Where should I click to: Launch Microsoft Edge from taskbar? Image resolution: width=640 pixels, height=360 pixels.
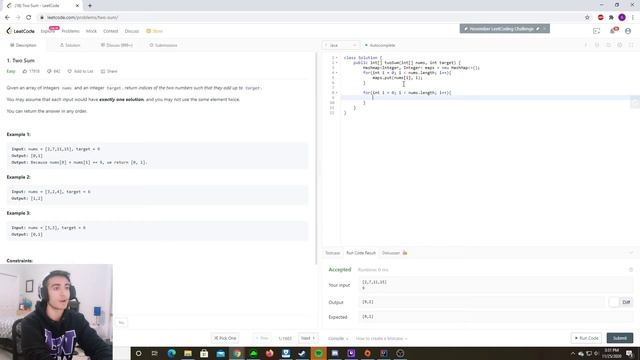(x=171, y=353)
